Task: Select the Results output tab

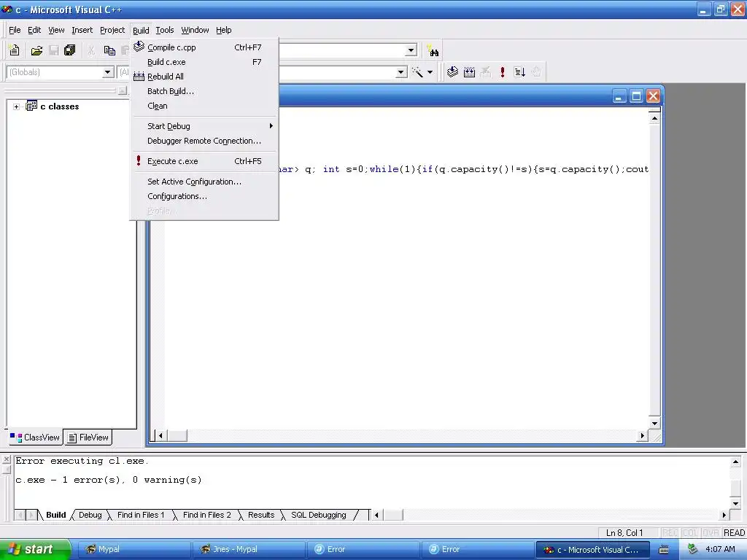Action: (261, 515)
